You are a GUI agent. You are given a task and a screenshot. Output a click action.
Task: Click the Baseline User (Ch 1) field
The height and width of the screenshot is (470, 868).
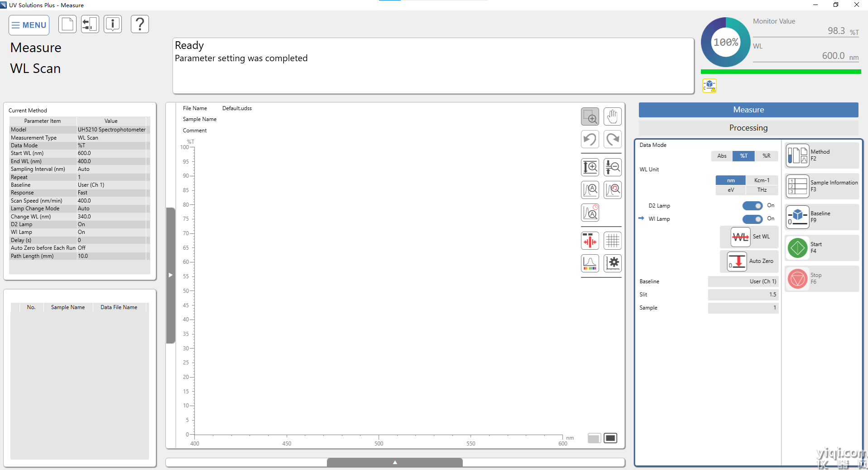743,281
